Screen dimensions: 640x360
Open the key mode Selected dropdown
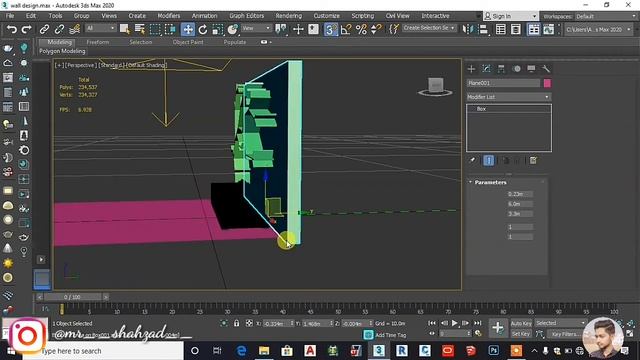pos(560,323)
